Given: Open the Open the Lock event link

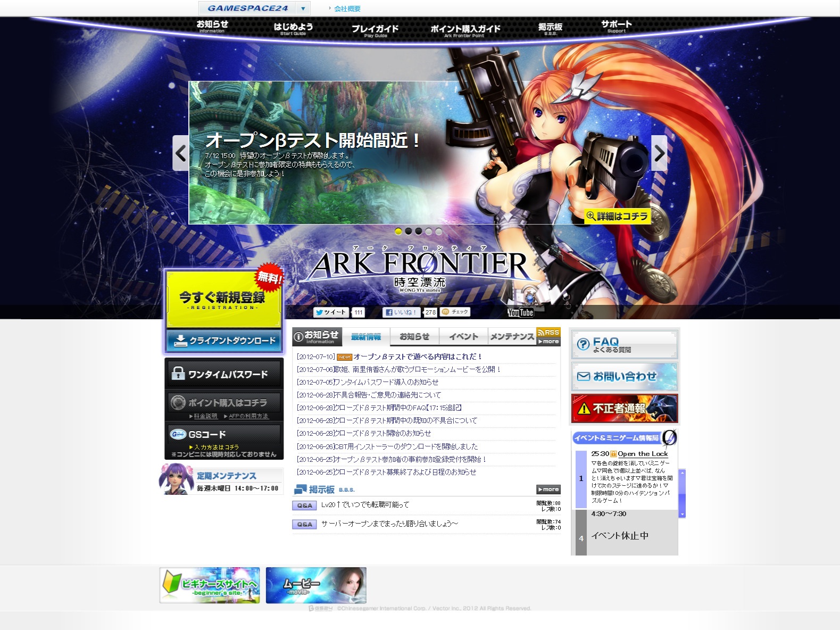Looking at the screenshot, I should click(643, 454).
